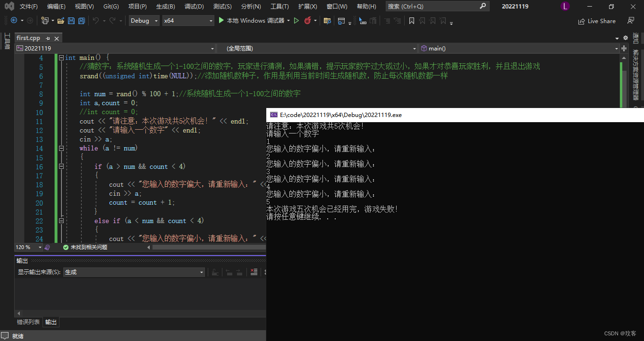Expand the debugger target dropdown arrow

coord(288,21)
